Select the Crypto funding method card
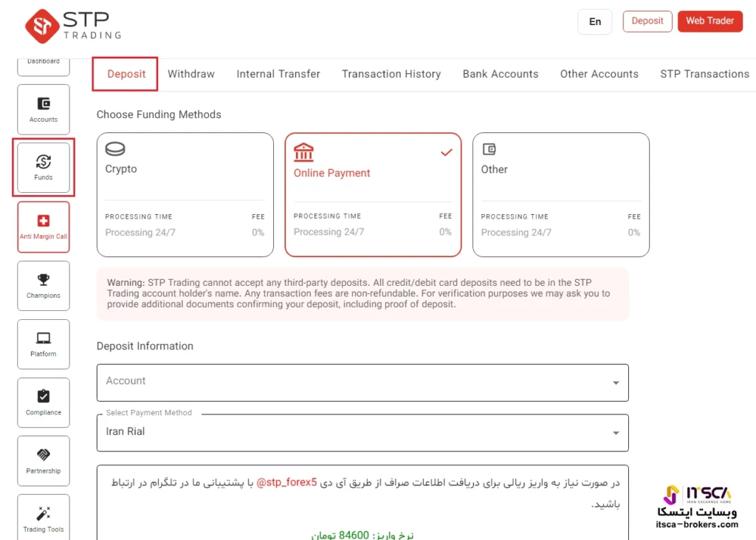The width and height of the screenshot is (756, 540). [185, 195]
